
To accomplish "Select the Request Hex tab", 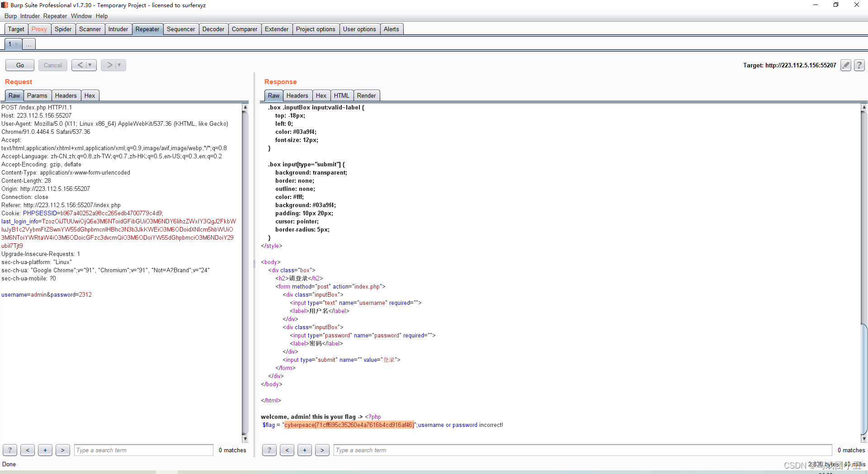I will [90, 95].
